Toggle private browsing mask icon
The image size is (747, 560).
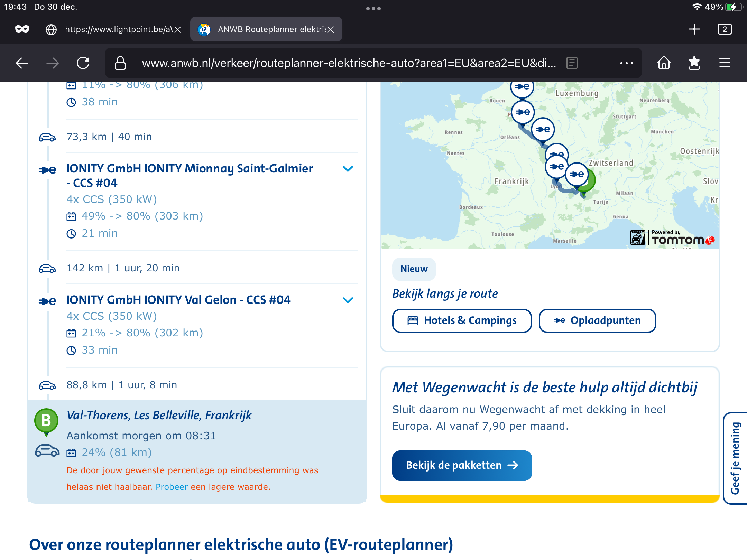coord(22,29)
